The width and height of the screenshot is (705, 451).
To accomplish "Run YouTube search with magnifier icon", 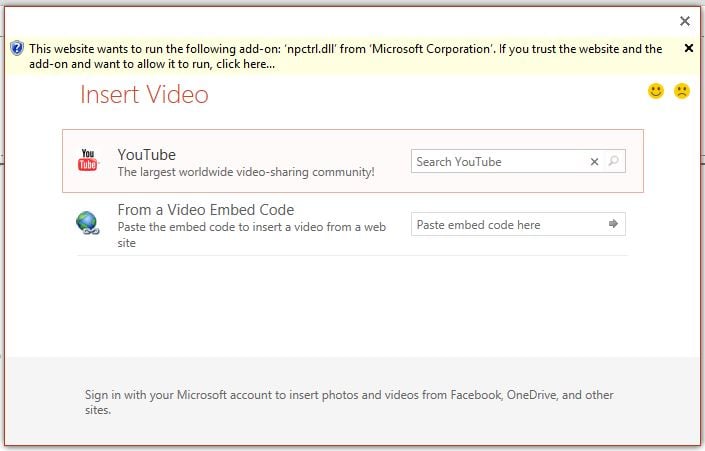I will [613, 161].
